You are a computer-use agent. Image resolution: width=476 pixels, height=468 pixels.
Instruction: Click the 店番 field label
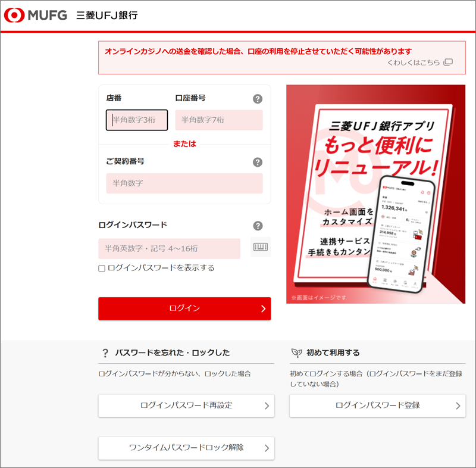coord(114,98)
